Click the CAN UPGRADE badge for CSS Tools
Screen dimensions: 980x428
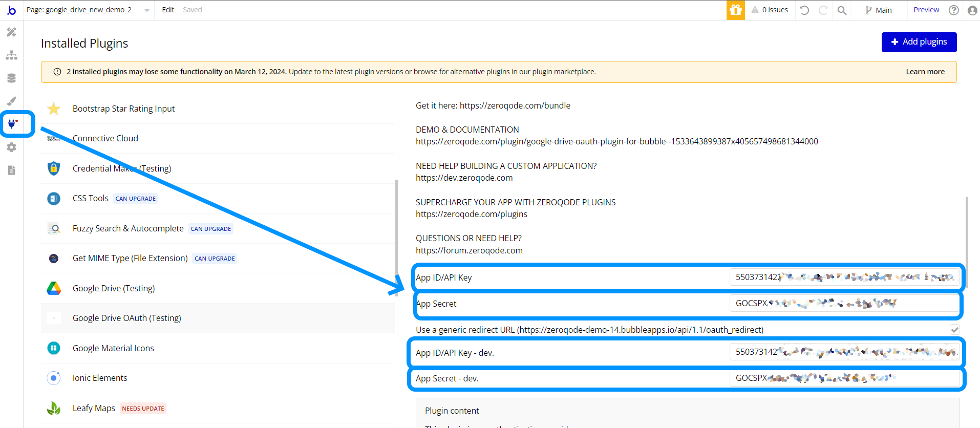click(136, 199)
